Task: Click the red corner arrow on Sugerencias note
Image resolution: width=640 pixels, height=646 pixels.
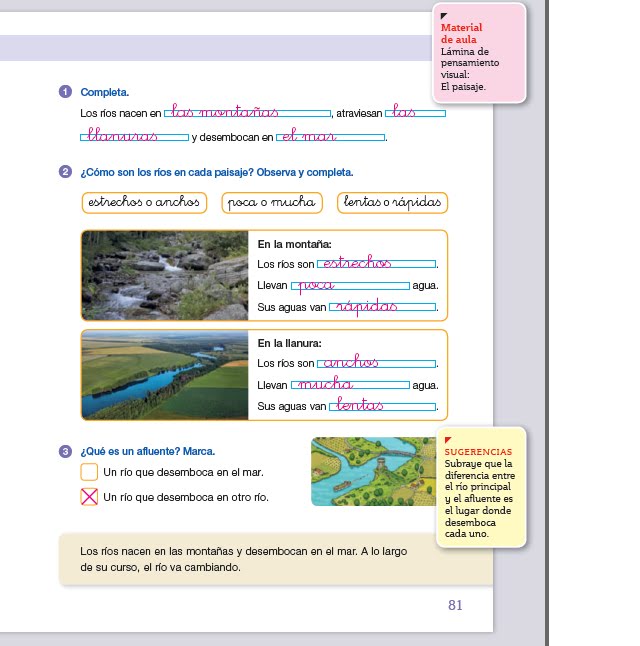Action: click(448, 440)
